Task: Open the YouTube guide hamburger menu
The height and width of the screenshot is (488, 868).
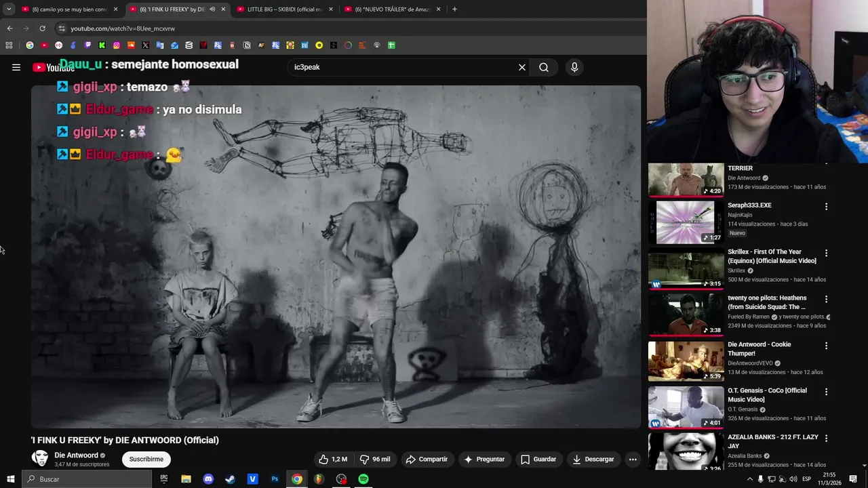Action: [x=16, y=67]
